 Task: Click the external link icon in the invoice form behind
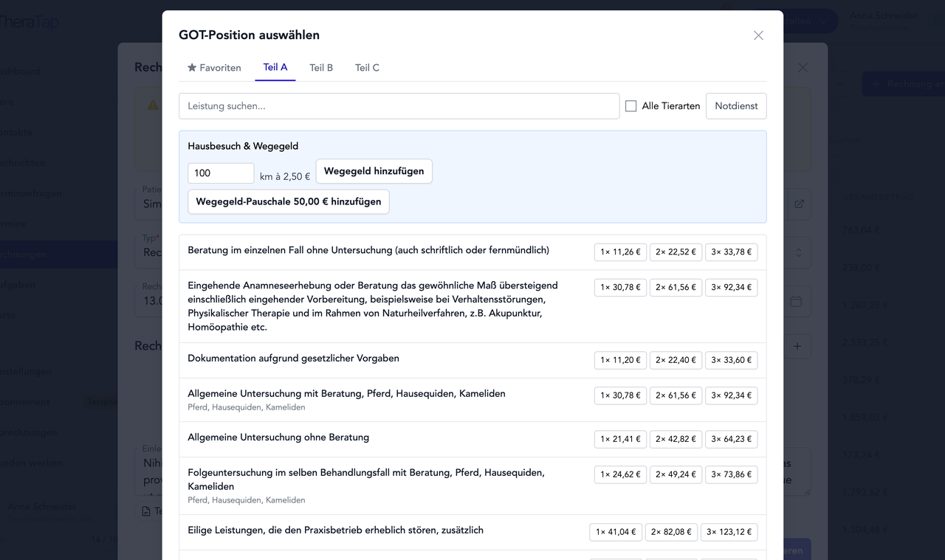click(x=799, y=204)
